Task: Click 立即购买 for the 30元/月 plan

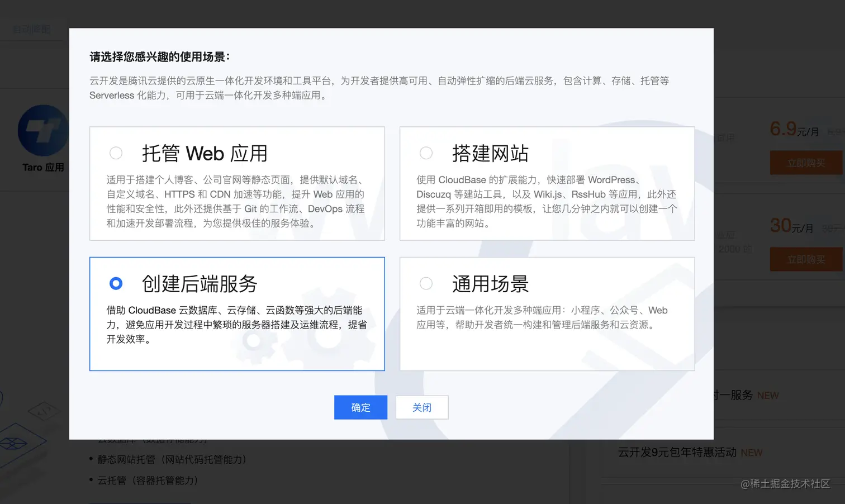Action: coord(806,259)
